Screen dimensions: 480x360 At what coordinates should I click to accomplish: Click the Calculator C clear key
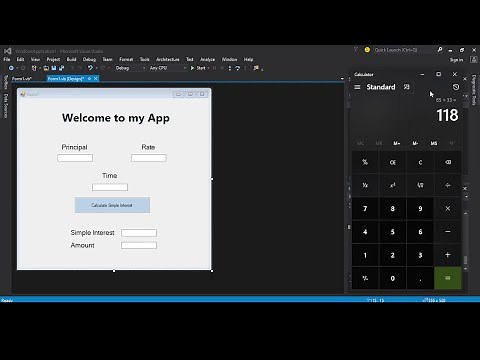(x=420, y=162)
